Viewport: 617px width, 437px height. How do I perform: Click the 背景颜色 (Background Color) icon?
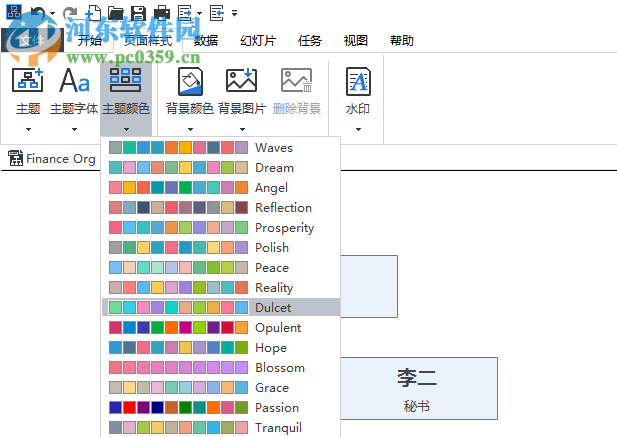(x=190, y=81)
